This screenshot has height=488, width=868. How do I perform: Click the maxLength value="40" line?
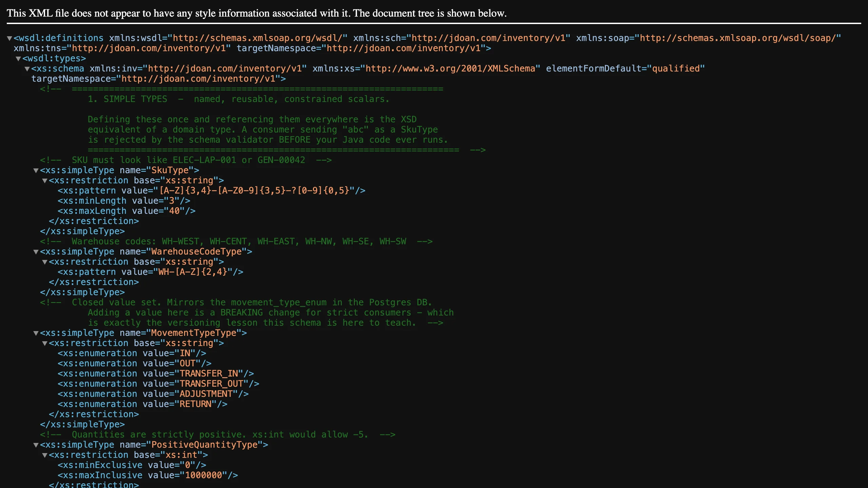pos(126,211)
